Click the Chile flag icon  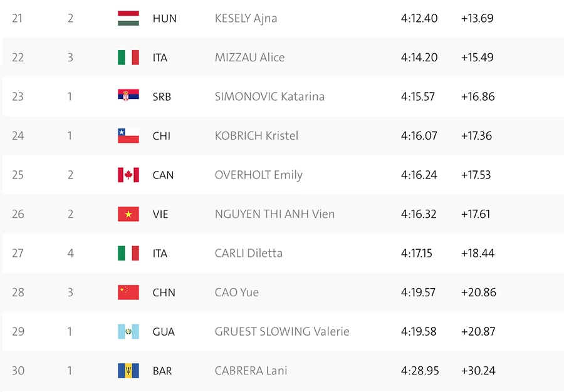pyautogui.click(x=128, y=136)
